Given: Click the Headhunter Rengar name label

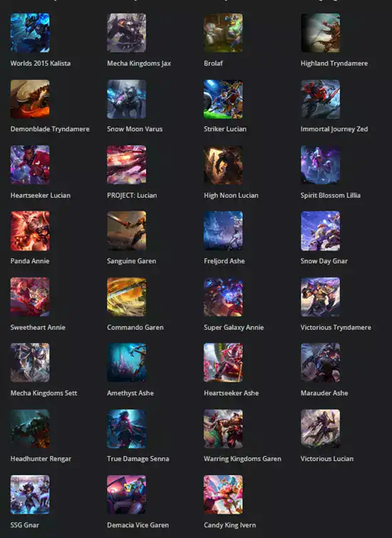Looking at the screenshot, I should [x=41, y=459].
